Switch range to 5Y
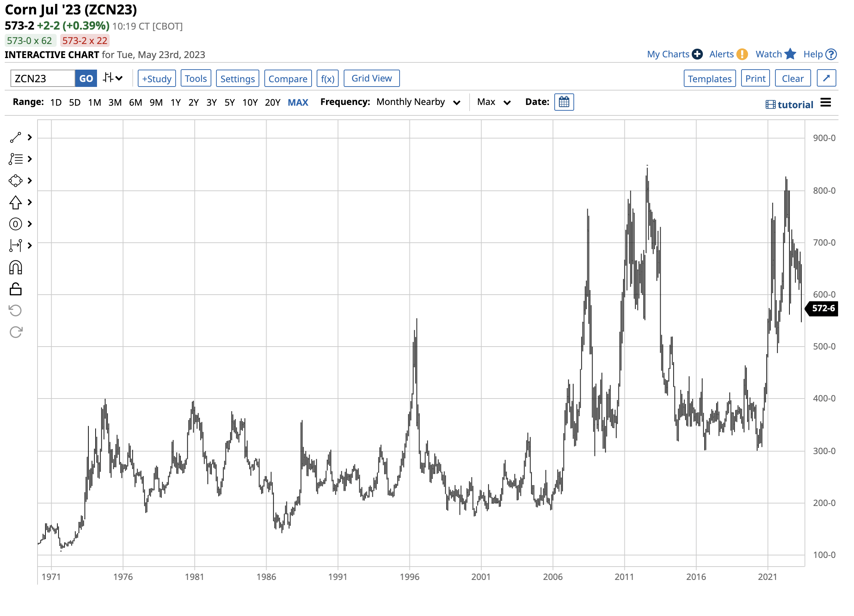The image size is (854, 616). pos(229,102)
